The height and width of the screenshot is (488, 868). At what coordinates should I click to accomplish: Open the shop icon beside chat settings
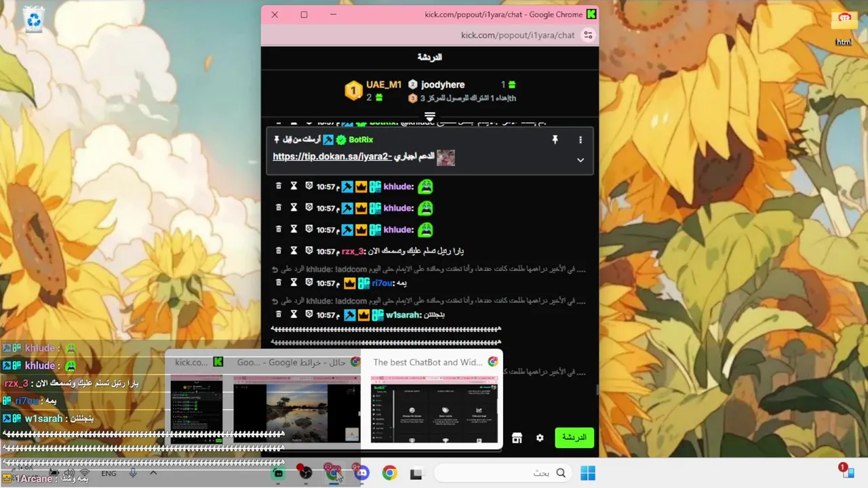517,438
